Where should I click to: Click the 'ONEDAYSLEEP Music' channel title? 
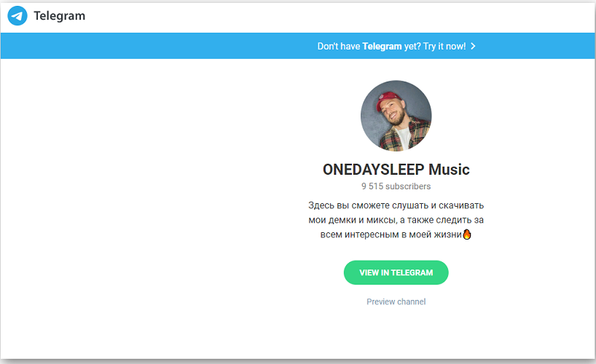(396, 170)
